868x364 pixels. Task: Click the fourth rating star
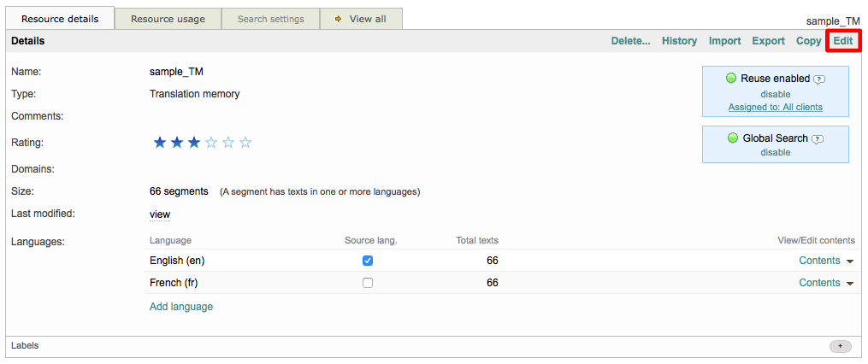(x=211, y=143)
